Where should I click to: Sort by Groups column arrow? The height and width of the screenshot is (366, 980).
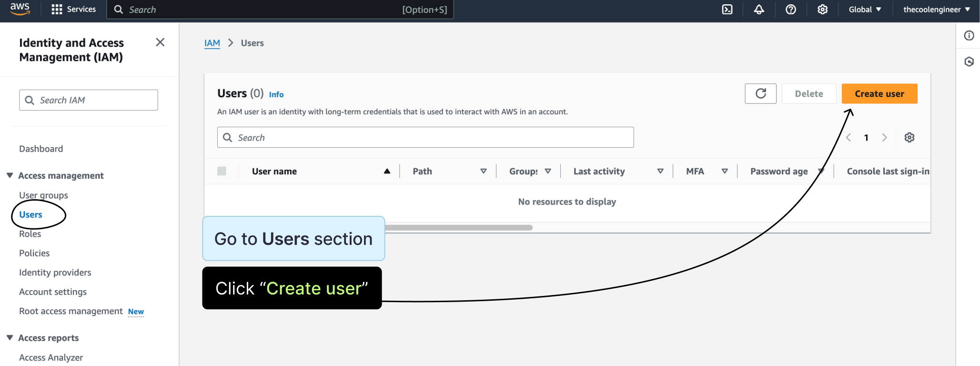(x=548, y=171)
